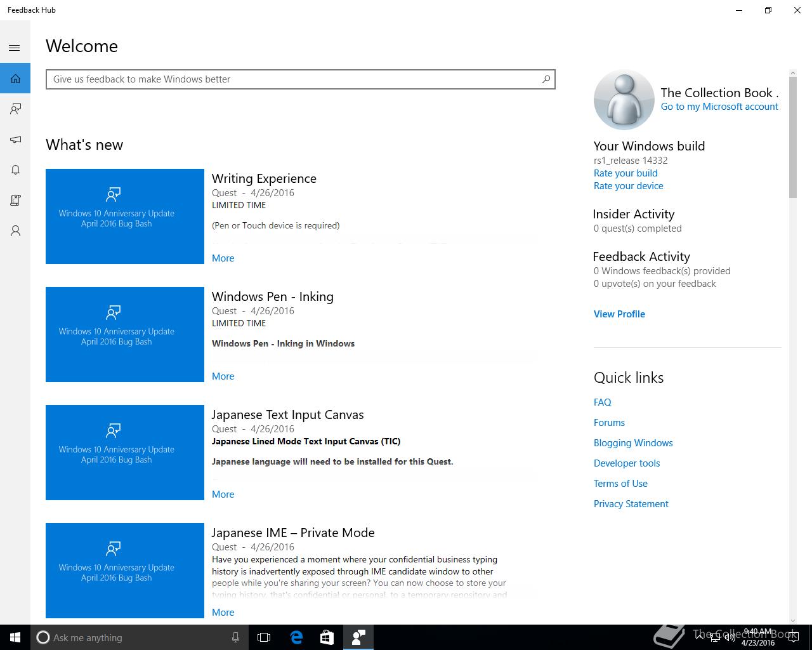
Task: Open the Windows Pen - Inking tile
Action: pyautogui.click(x=125, y=335)
